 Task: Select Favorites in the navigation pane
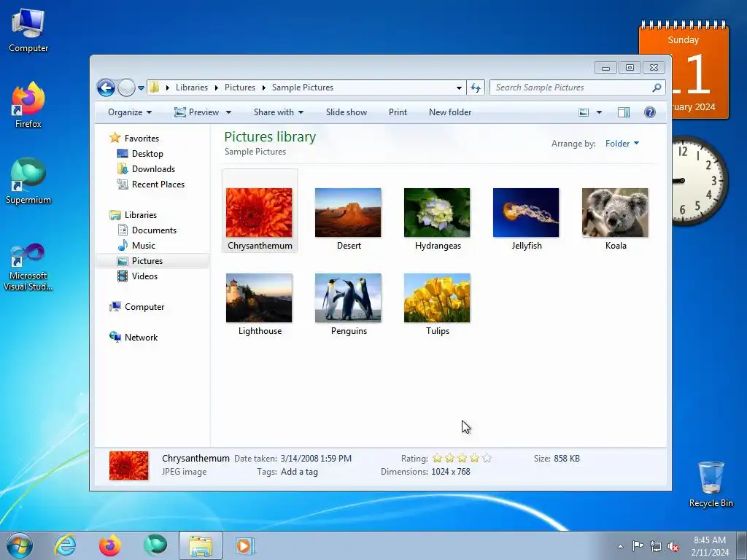(142, 138)
